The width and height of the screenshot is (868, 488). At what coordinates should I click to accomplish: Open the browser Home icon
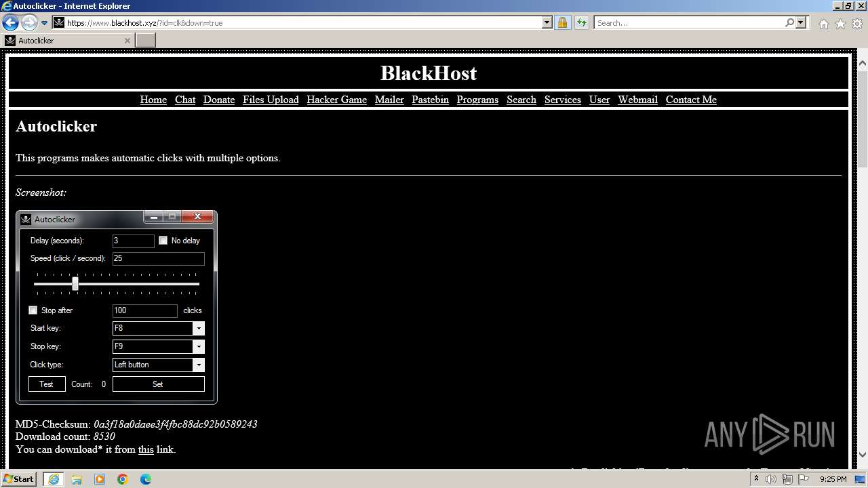[x=823, y=24]
